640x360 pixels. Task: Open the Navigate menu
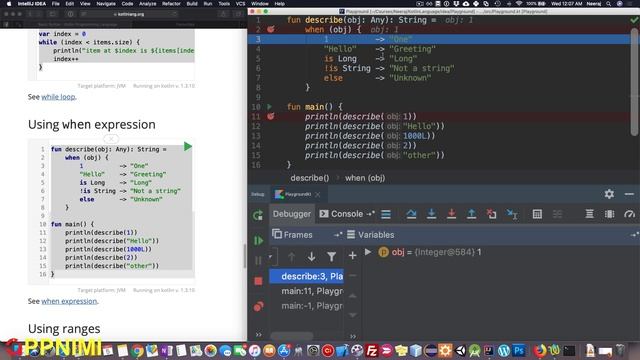106,4
